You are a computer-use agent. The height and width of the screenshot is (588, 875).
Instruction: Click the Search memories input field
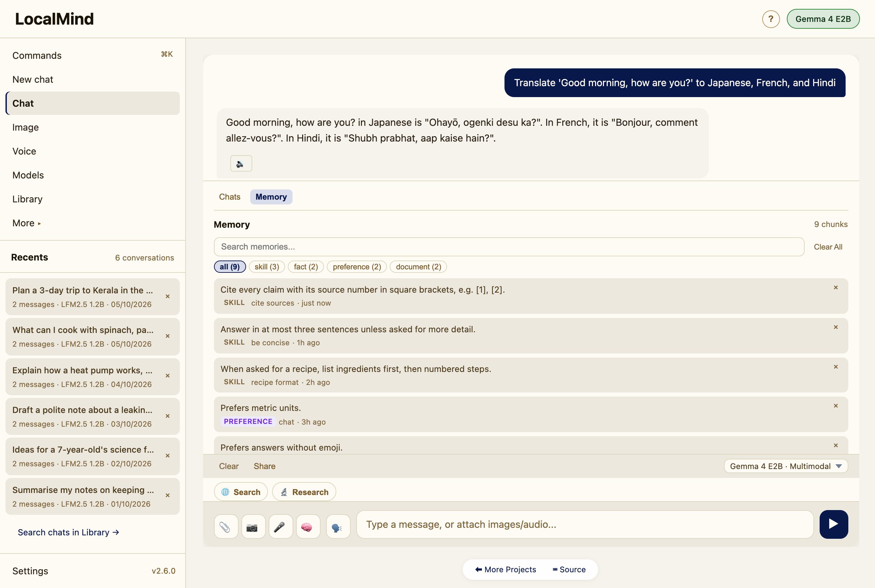tap(509, 247)
